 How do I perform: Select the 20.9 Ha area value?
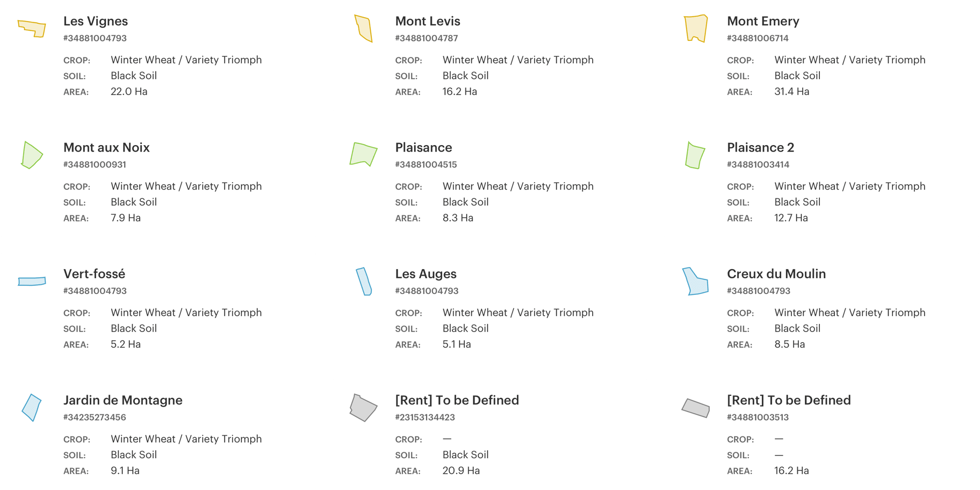[x=461, y=471]
